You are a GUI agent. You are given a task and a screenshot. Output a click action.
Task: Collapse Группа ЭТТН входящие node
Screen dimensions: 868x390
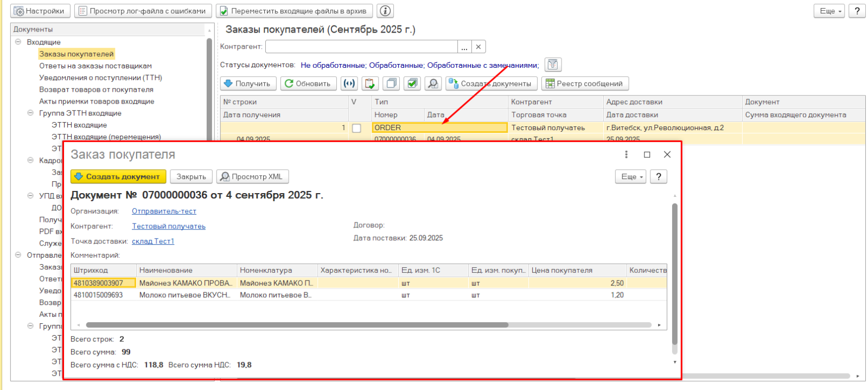(x=30, y=113)
